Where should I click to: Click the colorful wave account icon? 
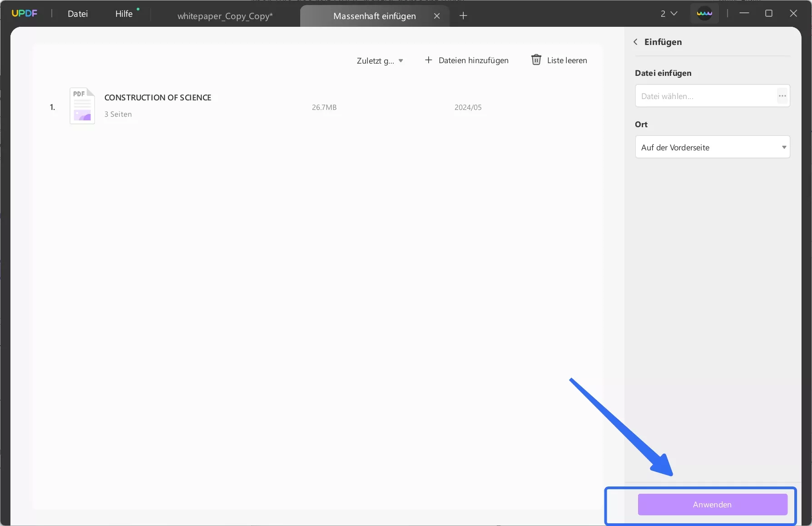pyautogui.click(x=704, y=14)
